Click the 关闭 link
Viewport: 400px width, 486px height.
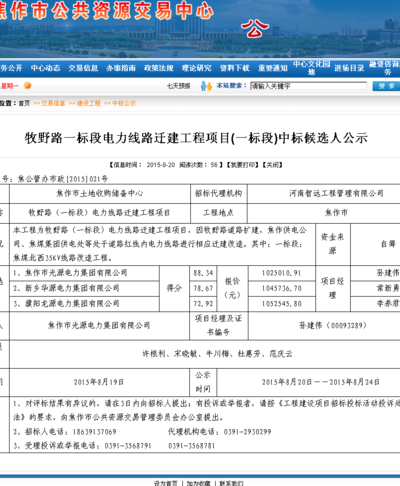click(272, 165)
